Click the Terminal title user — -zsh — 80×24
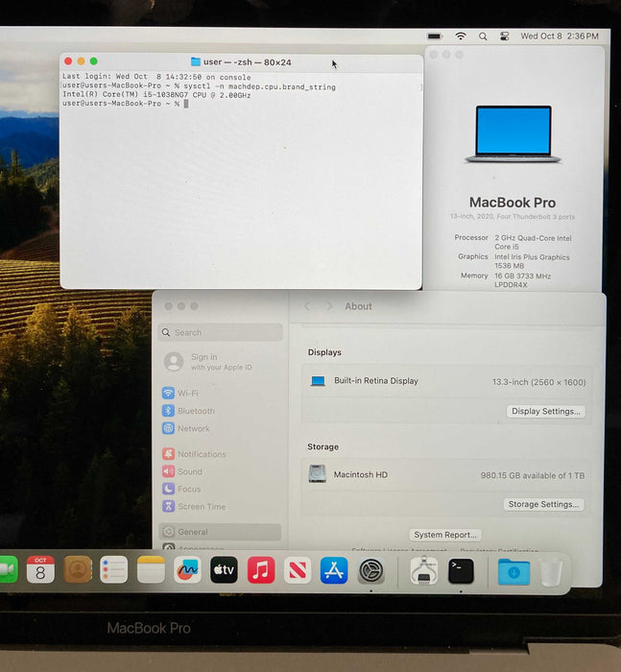This screenshot has height=672, width=621. point(248,62)
